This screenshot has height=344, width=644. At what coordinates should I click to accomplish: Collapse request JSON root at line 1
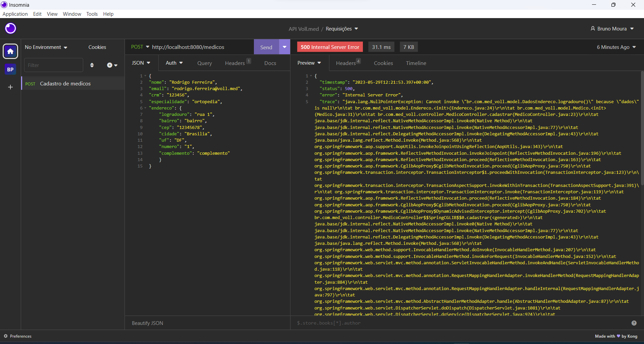pos(145,76)
